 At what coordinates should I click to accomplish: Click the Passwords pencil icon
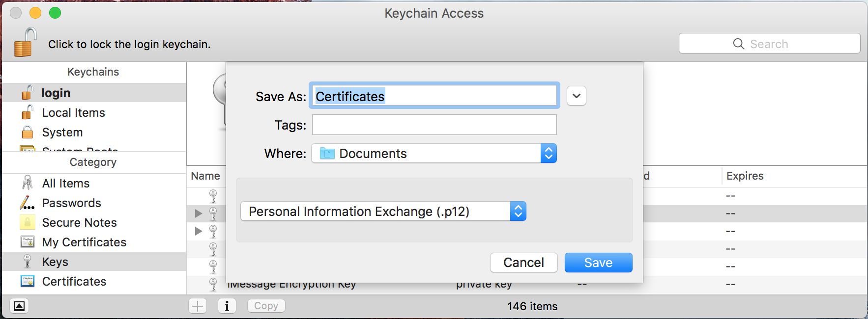(27, 203)
